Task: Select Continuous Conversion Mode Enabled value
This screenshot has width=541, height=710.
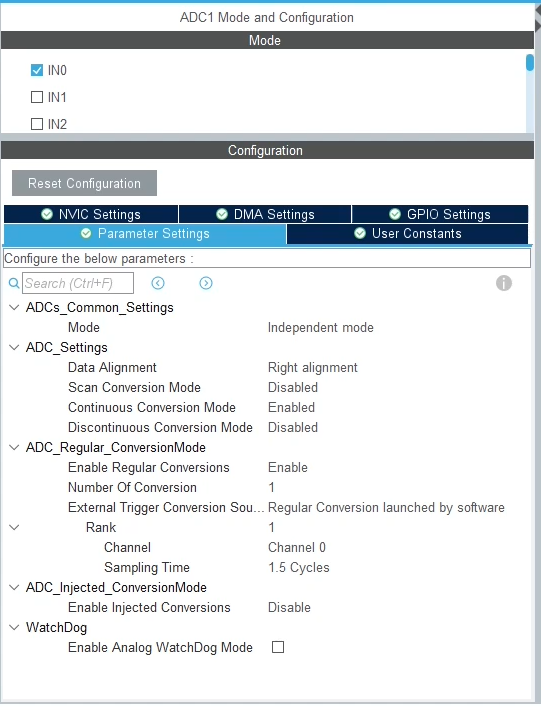Action: [292, 407]
